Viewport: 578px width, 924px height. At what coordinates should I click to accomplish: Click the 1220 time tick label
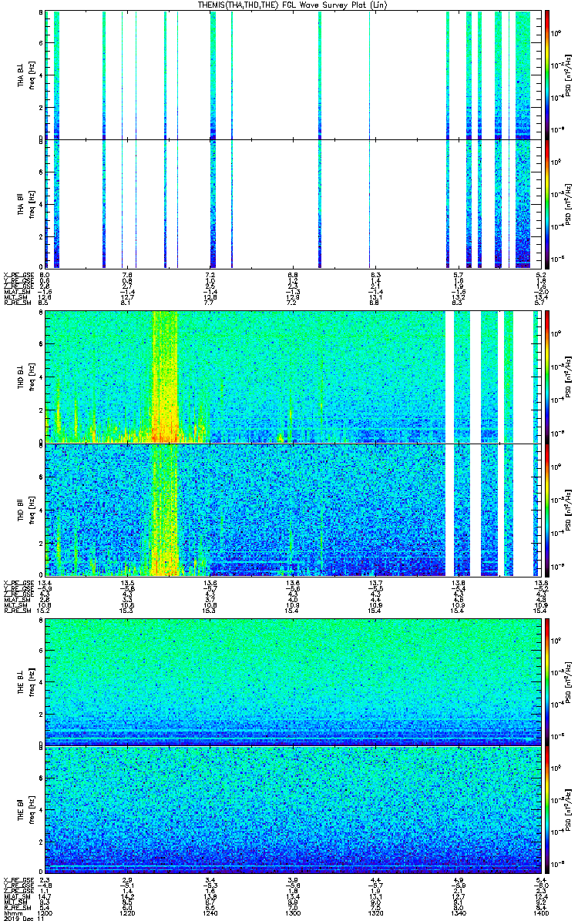point(127,912)
